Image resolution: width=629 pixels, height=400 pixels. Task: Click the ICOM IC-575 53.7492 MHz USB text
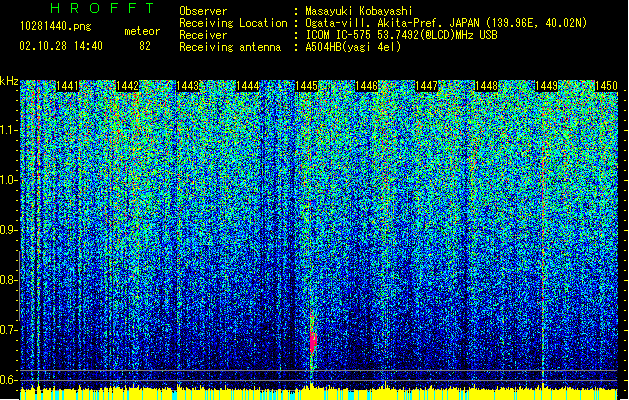coord(401,35)
